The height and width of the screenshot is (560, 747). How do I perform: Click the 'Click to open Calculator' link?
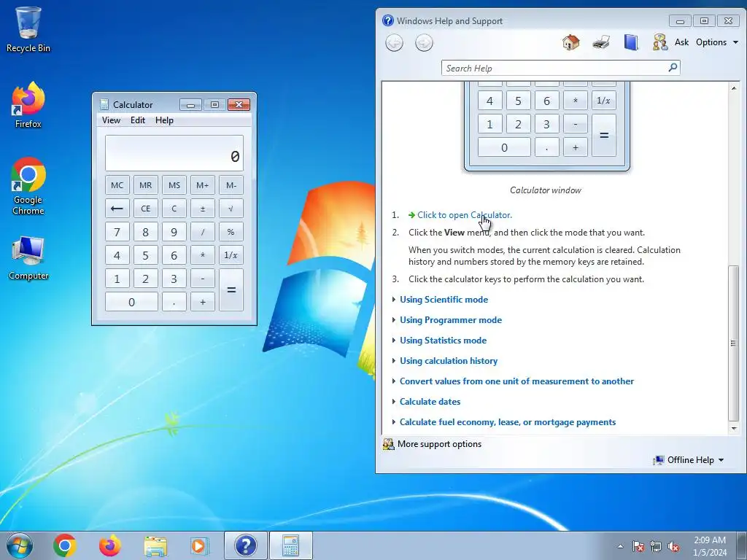(465, 215)
